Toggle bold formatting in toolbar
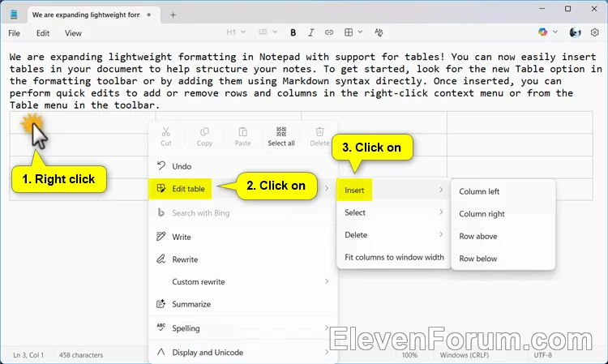608x364 pixels. tap(293, 32)
